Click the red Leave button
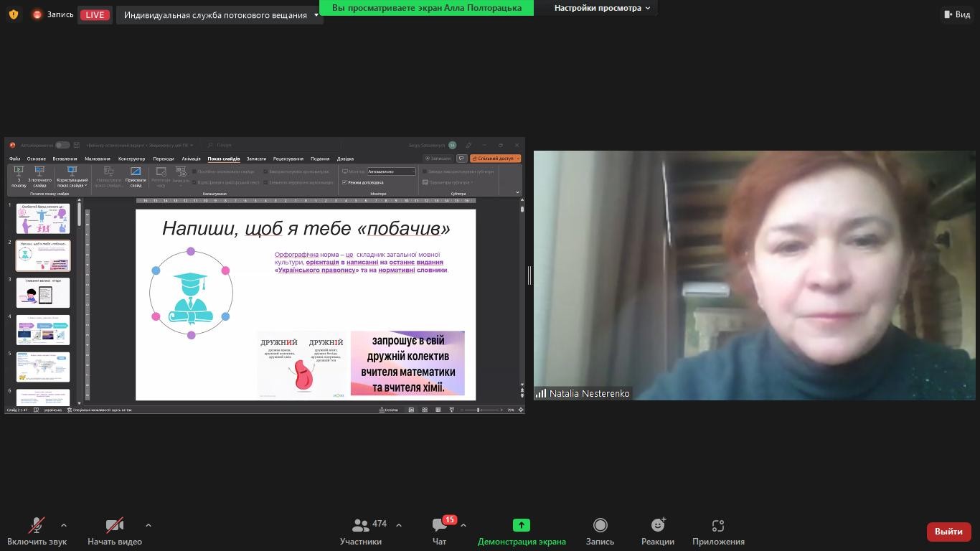The height and width of the screenshot is (551, 980). click(948, 532)
